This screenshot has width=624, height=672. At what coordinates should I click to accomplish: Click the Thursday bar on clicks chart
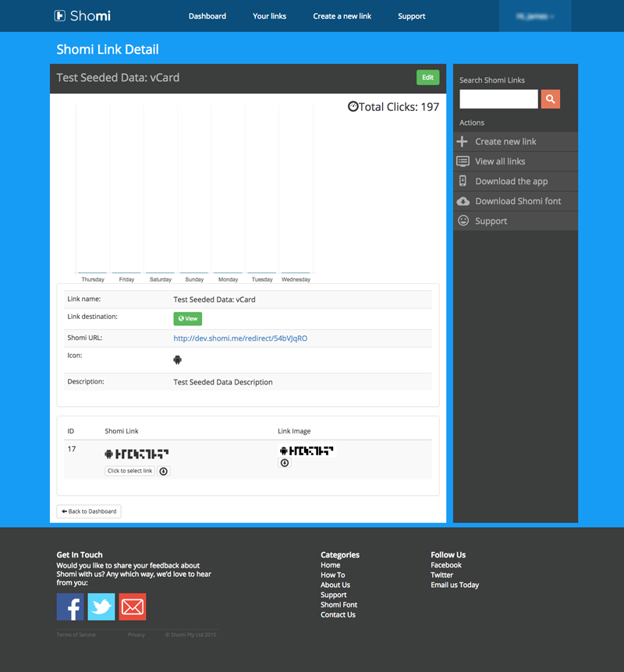93,273
